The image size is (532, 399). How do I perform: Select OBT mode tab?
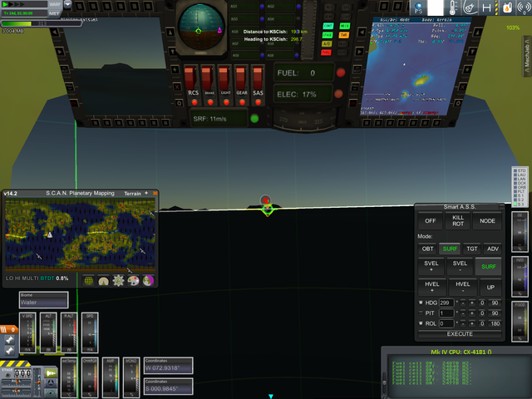coord(427,249)
